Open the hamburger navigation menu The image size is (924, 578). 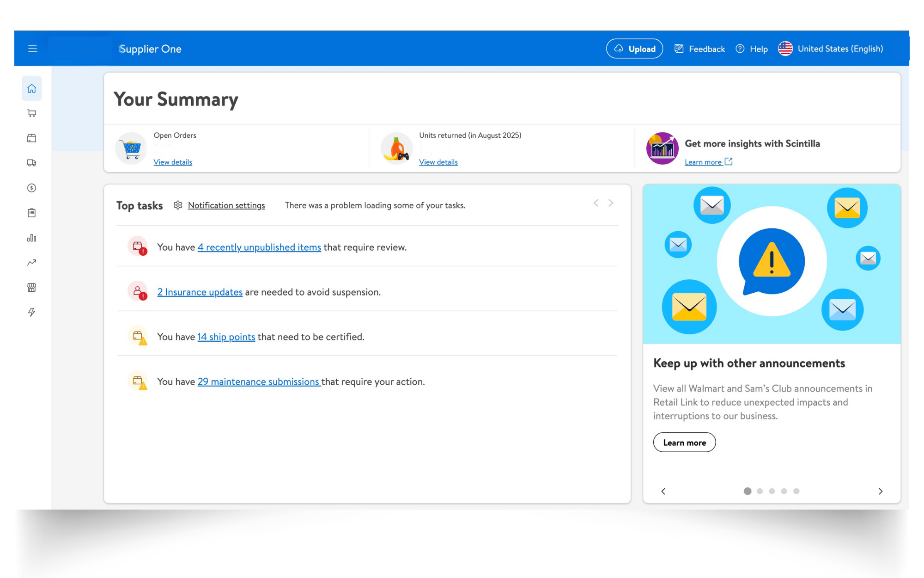coord(32,49)
